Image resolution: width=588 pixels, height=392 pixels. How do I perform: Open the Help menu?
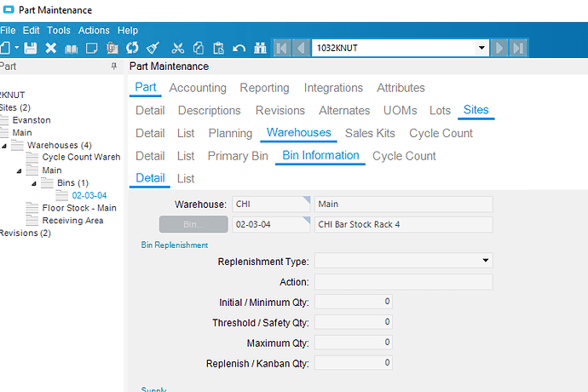point(128,31)
